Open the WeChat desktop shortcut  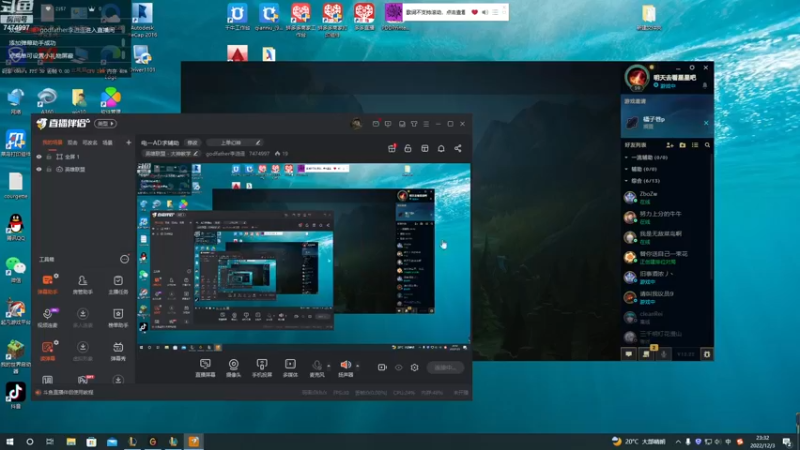(15, 270)
